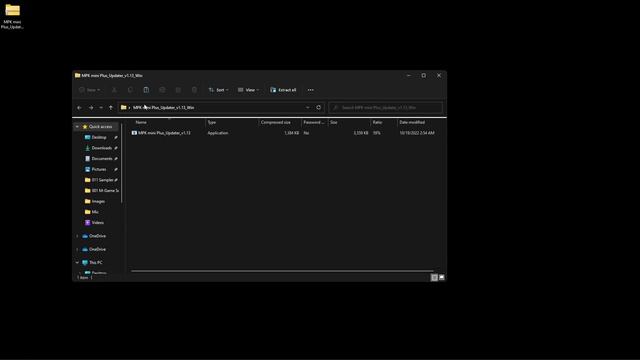The width and height of the screenshot is (640, 360).
Task: Maximize the File Explorer window
Action: pyautogui.click(x=424, y=76)
